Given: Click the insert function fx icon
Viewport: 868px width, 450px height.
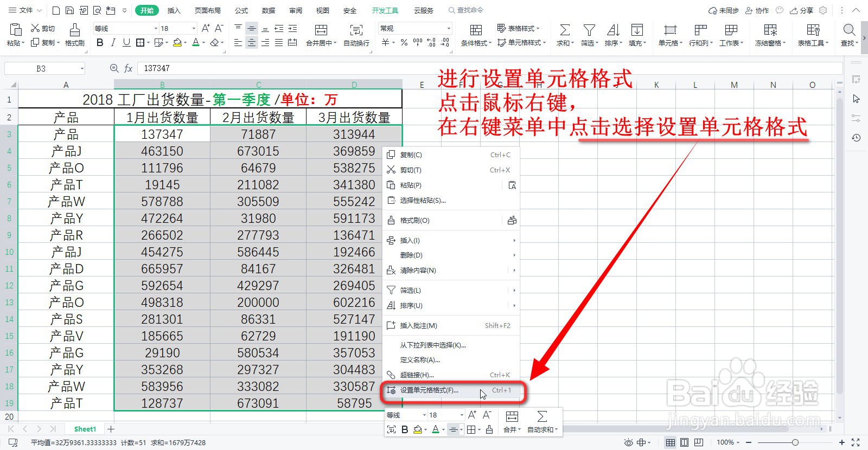Looking at the screenshot, I should [x=128, y=68].
